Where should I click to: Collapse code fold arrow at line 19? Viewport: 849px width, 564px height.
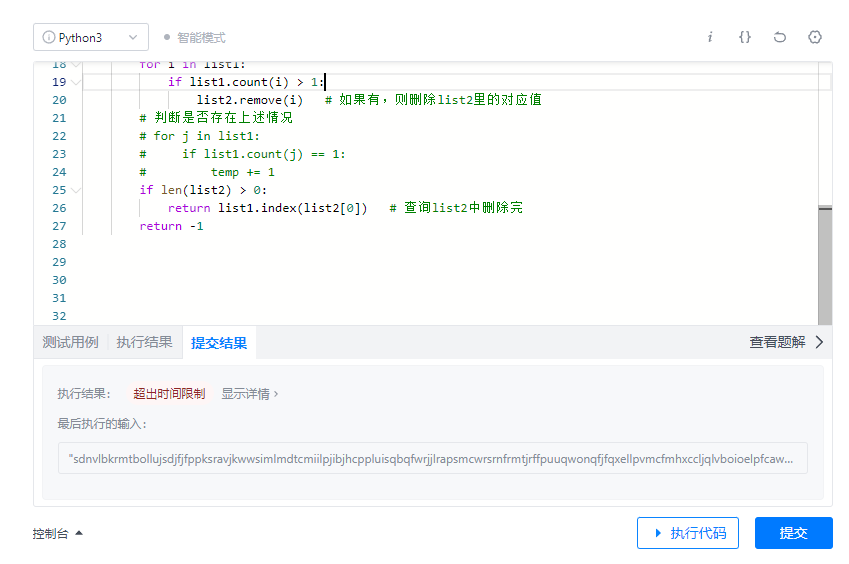(76, 82)
